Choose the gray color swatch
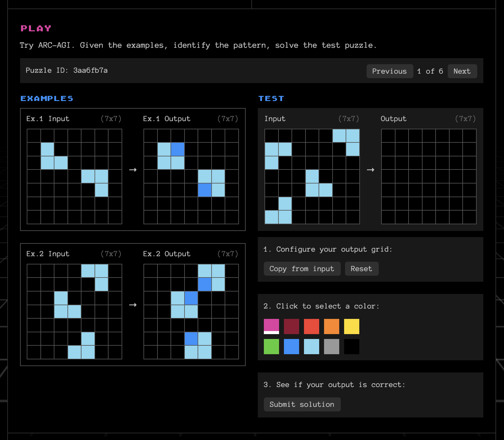This screenshot has width=504, height=440. pyautogui.click(x=331, y=346)
